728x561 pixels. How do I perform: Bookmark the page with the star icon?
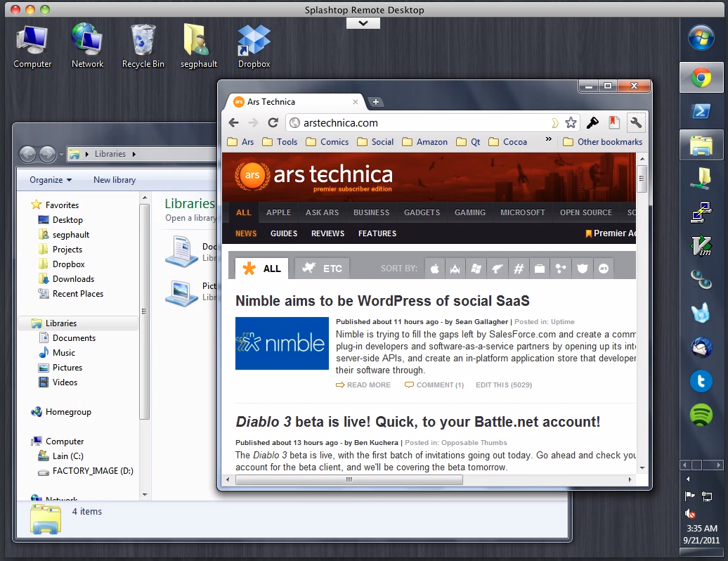(571, 122)
